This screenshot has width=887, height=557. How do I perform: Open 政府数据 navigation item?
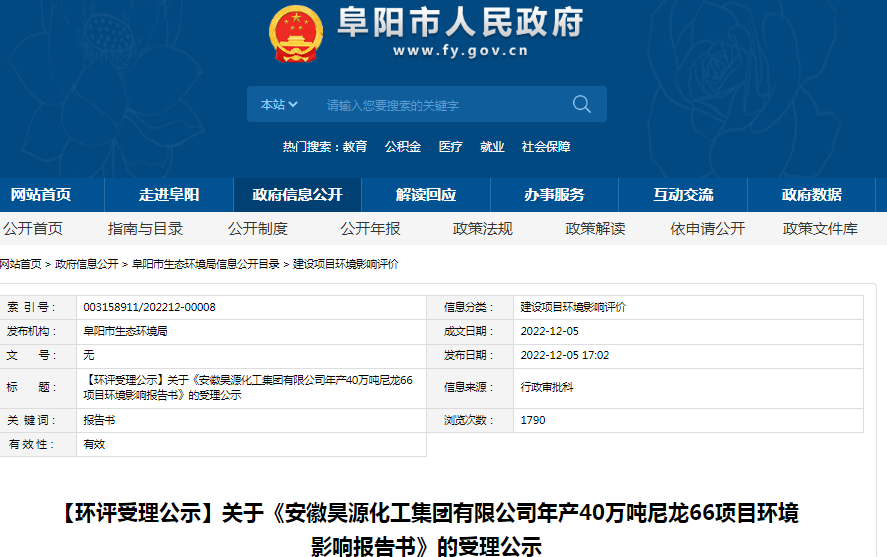812,195
